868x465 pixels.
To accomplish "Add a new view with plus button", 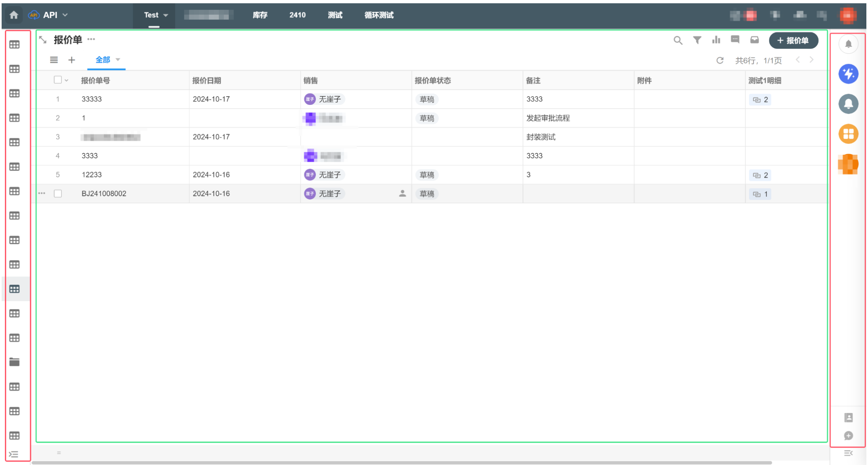I will 72,60.
